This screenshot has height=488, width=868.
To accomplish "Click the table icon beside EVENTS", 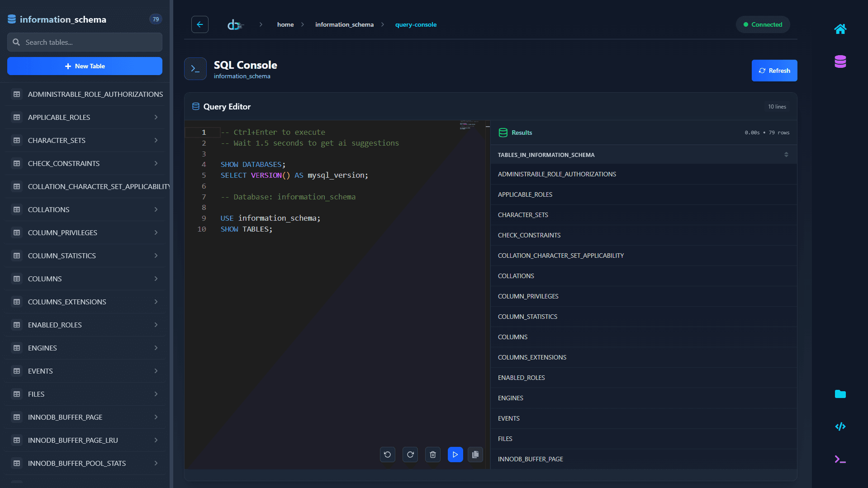I will coord(17,371).
